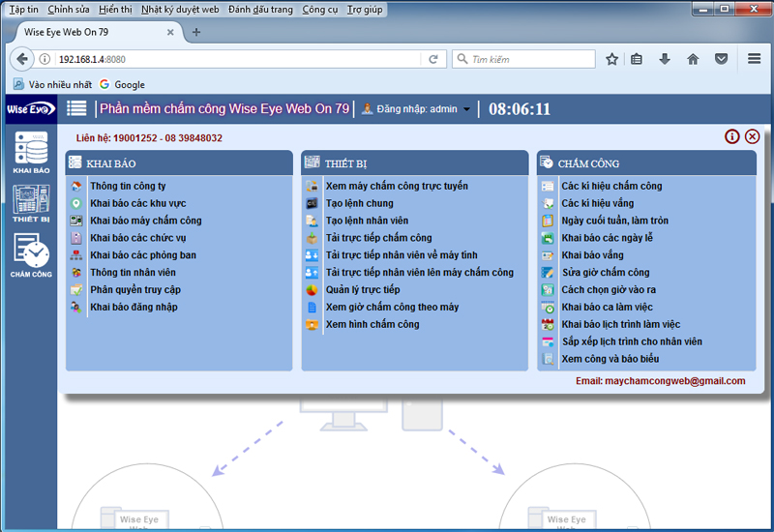
Task: Open Cách chọn giờ vào ra link
Action: (609, 289)
